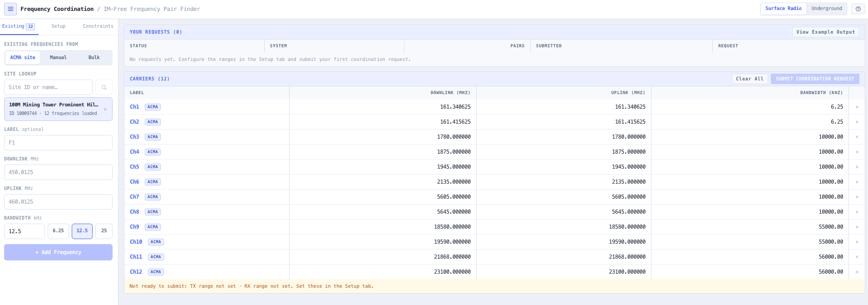Click Add Frequency button
Viewport: 868px width, 305px height.
click(x=58, y=252)
